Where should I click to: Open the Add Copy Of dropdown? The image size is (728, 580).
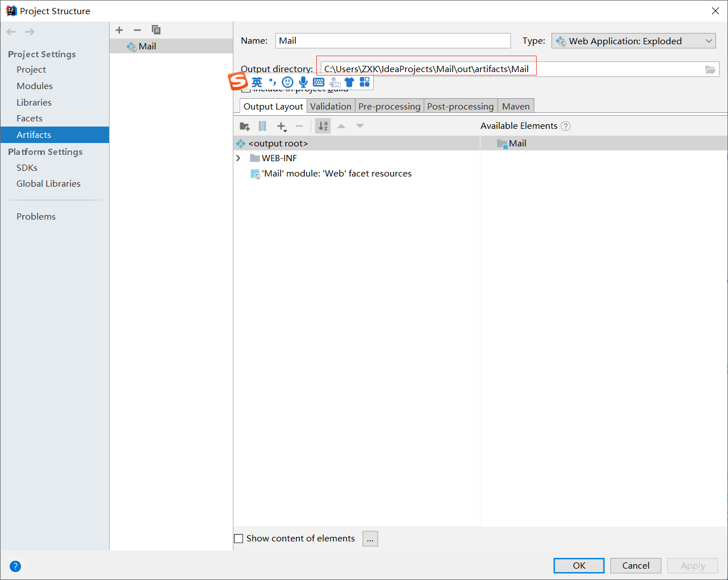coord(282,126)
